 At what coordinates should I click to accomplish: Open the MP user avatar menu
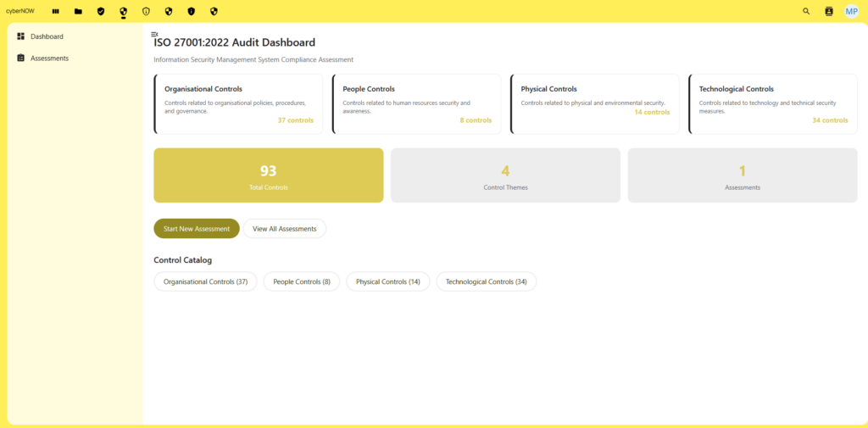(851, 11)
